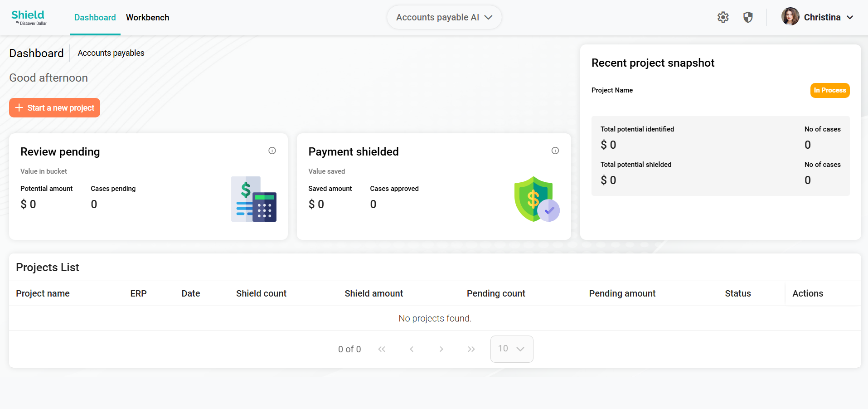Jump to last page of projects
Screen dimensions: 868x409
point(471,349)
